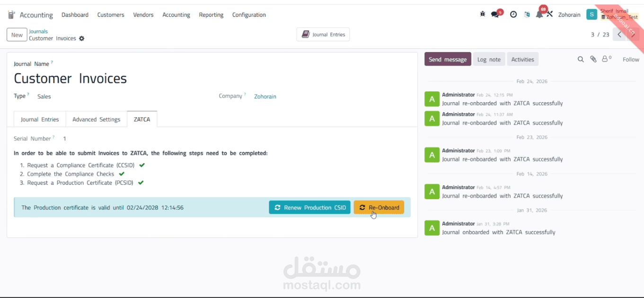Open the notification bell with 69 badge

[539, 14]
